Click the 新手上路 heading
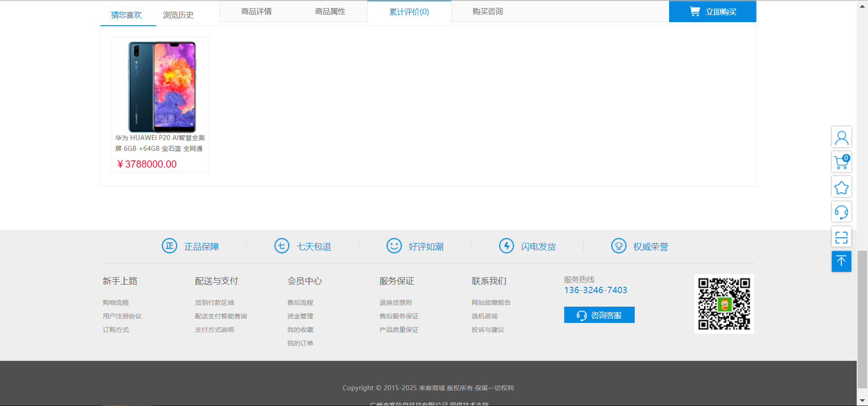The height and width of the screenshot is (406, 868). 120,281
